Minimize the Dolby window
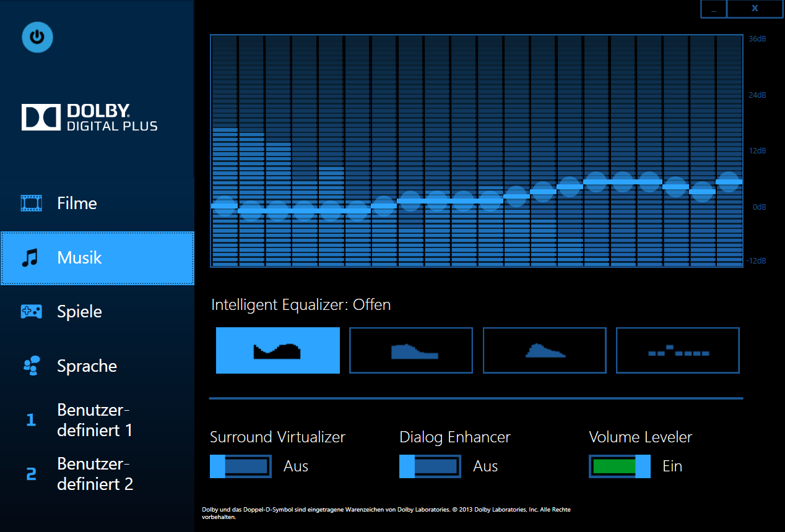 [x=714, y=9]
